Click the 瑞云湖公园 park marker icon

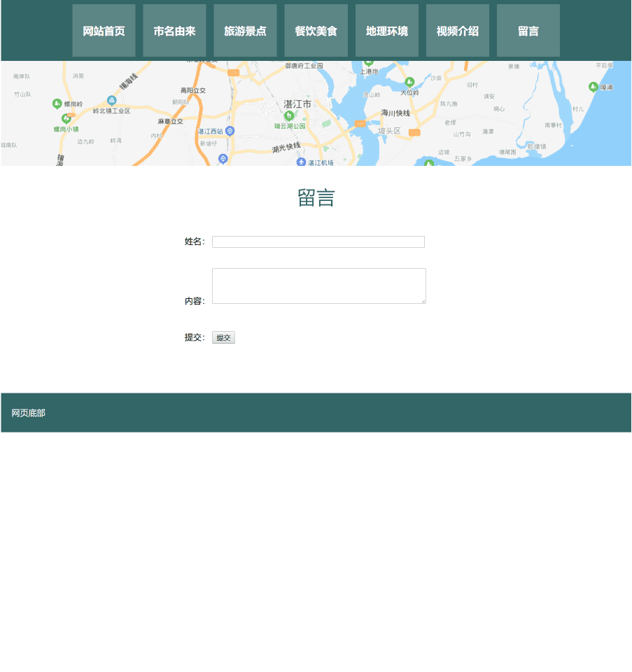click(x=289, y=115)
